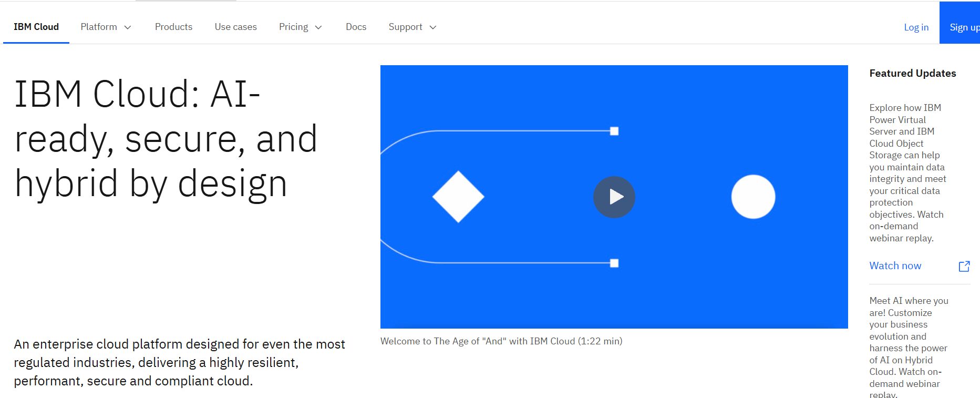Click the video caption Welcome to The Age of And
The image size is (980, 398).
501,341
